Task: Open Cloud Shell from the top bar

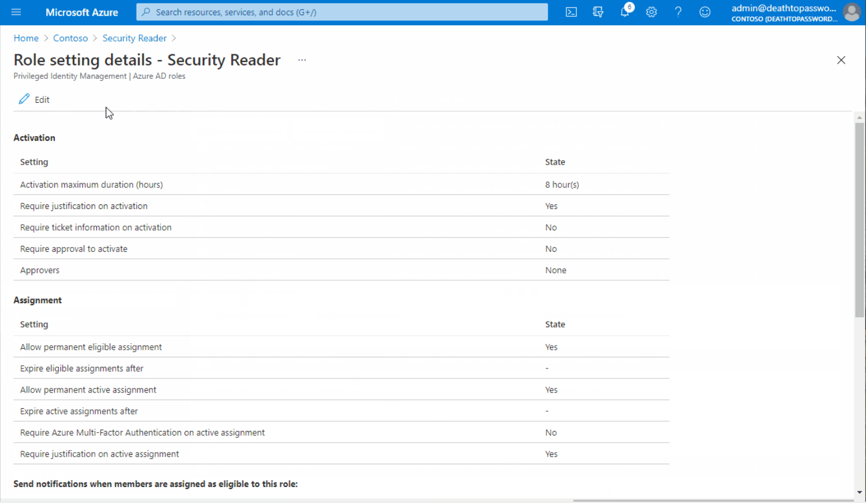Action: click(571, 12)
